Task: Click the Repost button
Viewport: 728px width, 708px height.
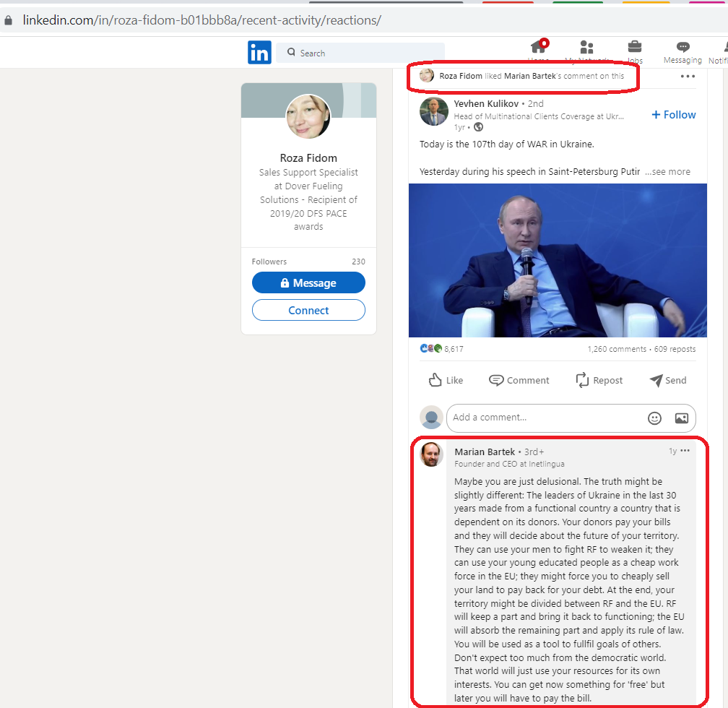Action: 599,380
